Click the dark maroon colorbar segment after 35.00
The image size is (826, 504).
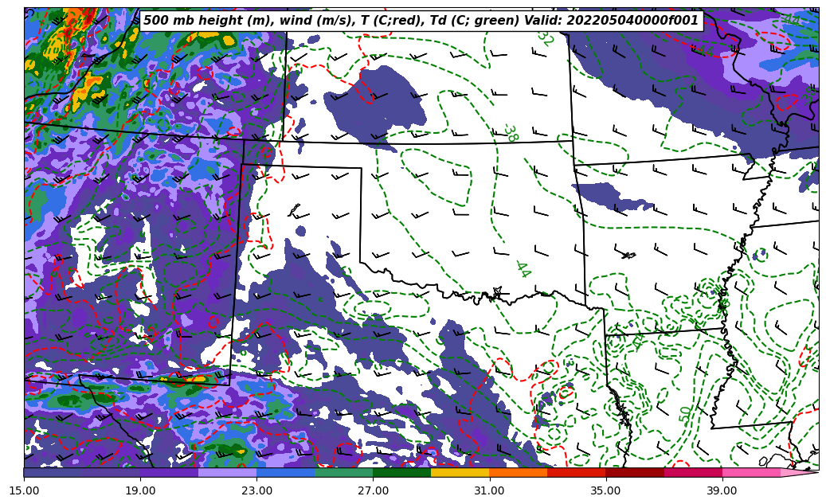635,472
